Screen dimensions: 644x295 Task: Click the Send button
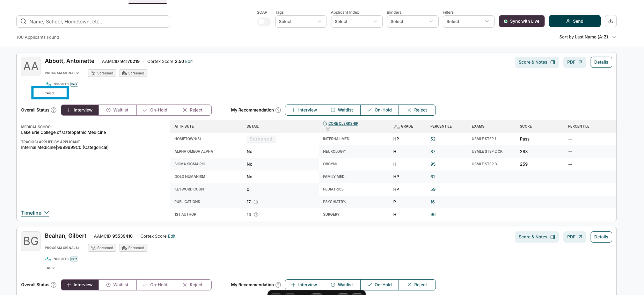(575, 21)
